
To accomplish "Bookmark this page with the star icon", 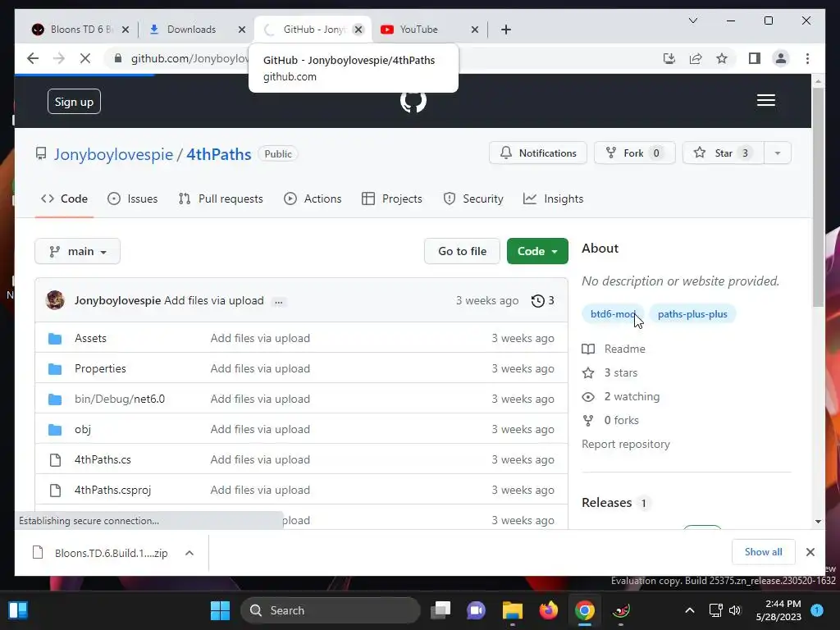I will point(722,58).
